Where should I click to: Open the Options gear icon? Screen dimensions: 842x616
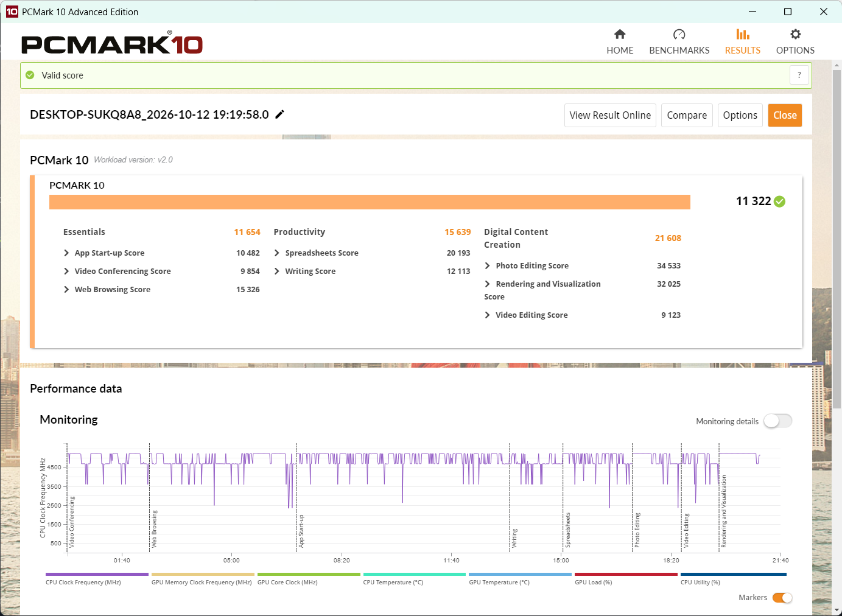point(795,34)
